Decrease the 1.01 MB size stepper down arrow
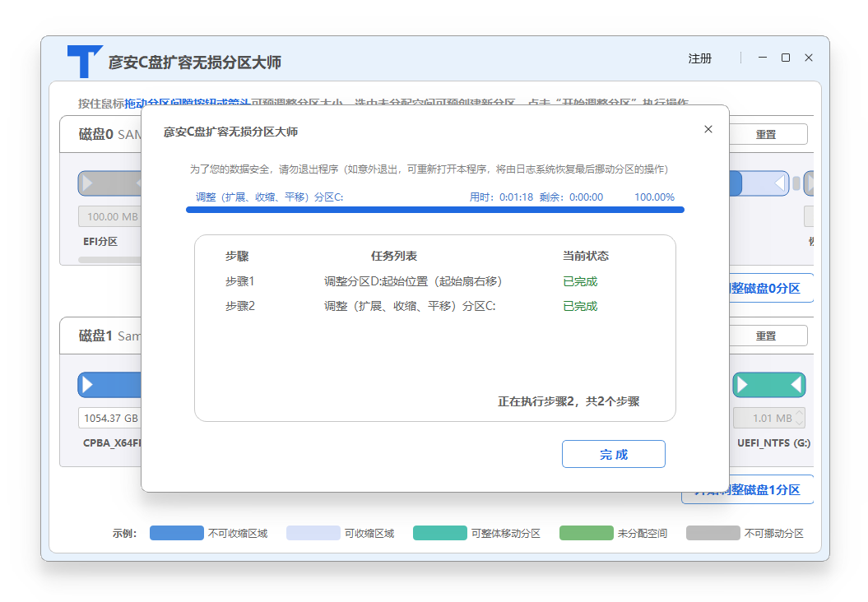868x602 pixels. click(x=800, y=423)
